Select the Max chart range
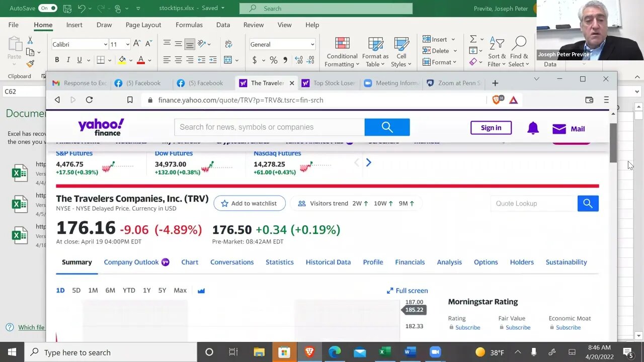This screenshot has height=362, width=644. pos(180,291)
